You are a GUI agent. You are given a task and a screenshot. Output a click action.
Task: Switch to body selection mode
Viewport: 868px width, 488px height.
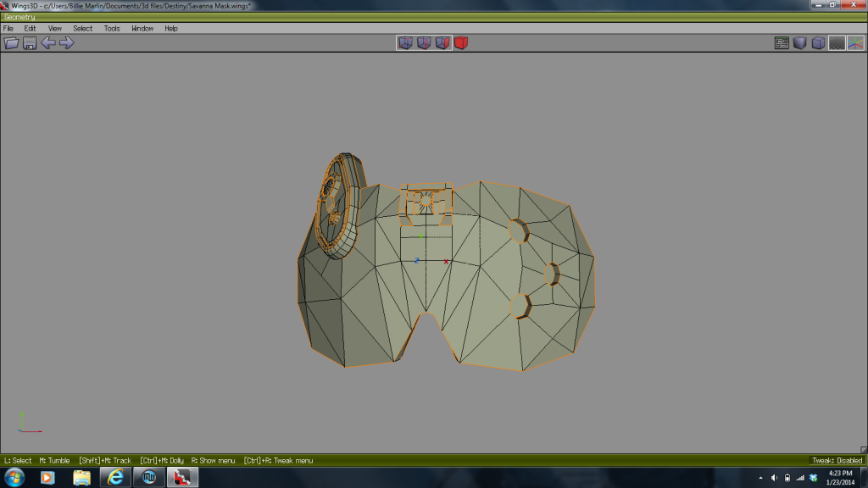click(461, 42)
